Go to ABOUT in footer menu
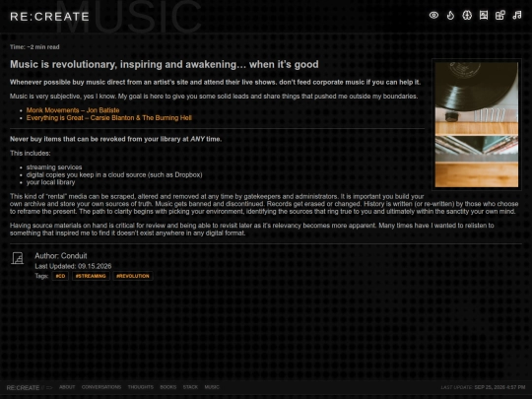Screen dimensions: 532x399 tap(67, 387)
